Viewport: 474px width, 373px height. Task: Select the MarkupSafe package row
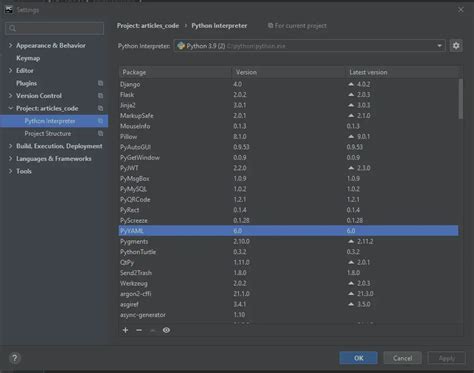coord(289,116)
